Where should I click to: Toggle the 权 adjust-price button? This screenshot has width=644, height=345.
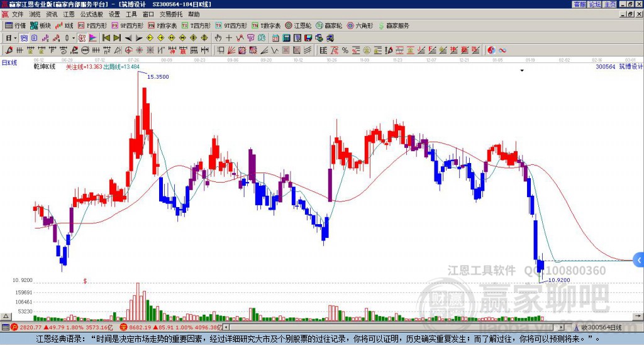pyautogui.click(x=82, y=38)
